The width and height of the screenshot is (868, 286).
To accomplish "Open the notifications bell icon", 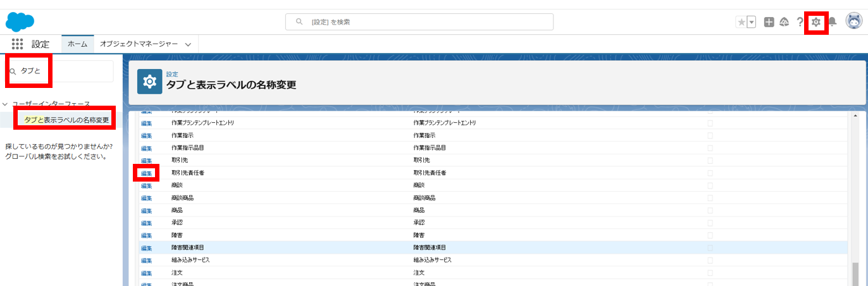I will click(833, 22).
